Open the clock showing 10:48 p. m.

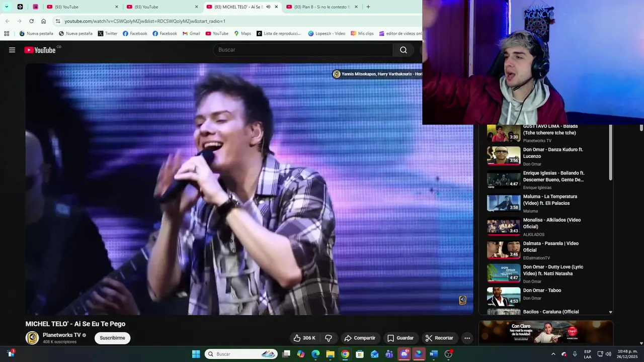[627, 354]
